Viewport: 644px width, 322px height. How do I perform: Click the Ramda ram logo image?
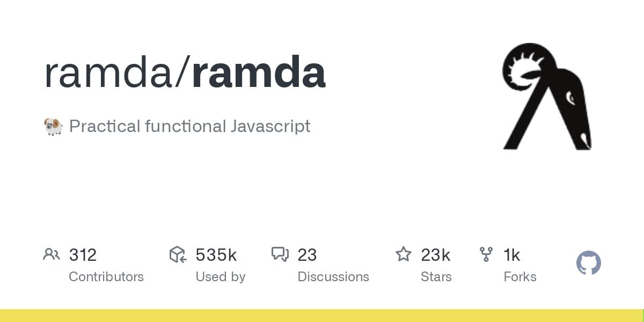click(547, 97)
